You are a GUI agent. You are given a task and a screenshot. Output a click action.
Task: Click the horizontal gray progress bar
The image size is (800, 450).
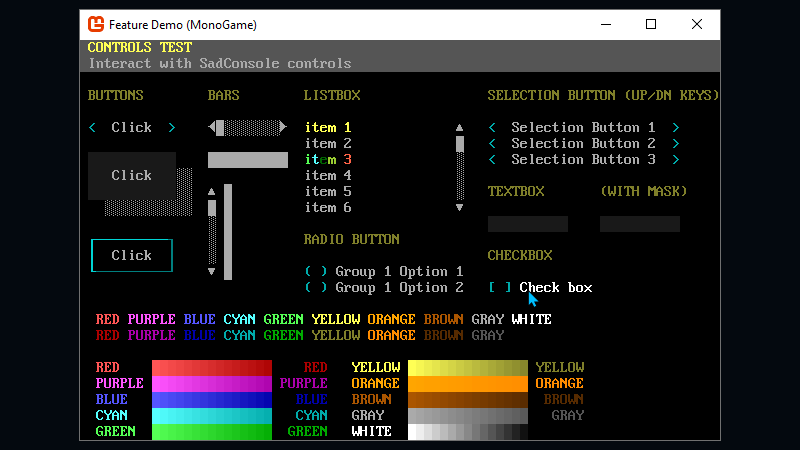(248, 160)
